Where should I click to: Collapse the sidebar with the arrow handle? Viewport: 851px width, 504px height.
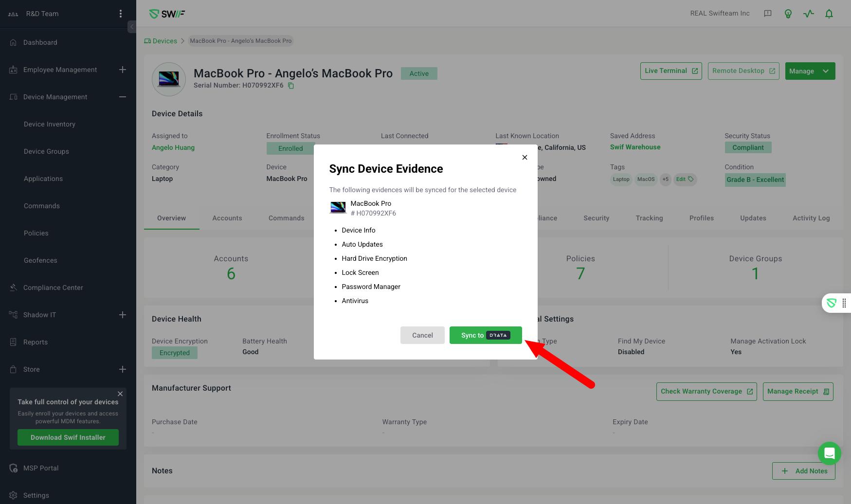point(131,27)
